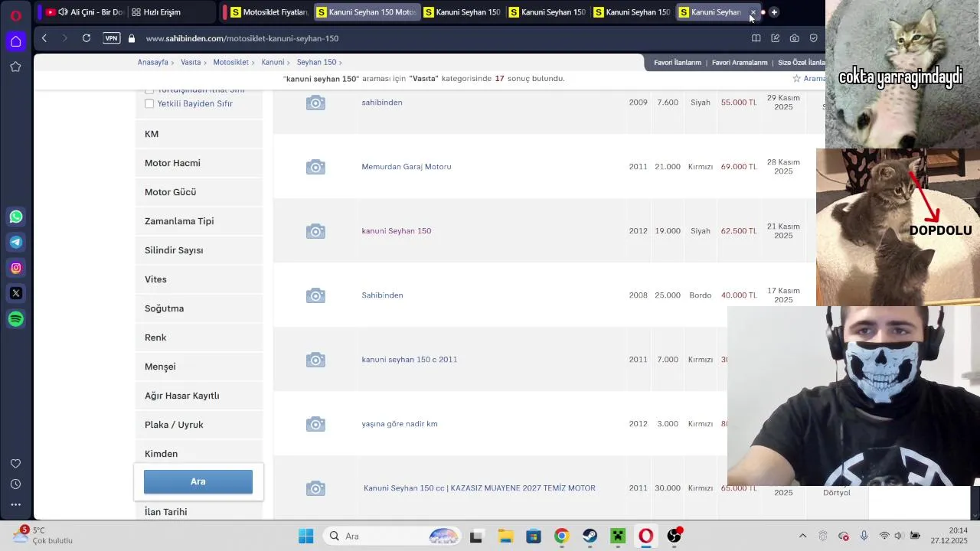Open the history clock sidebar icon
The height and width of the screenshot is (551, 980).
(x=15, y=484)
